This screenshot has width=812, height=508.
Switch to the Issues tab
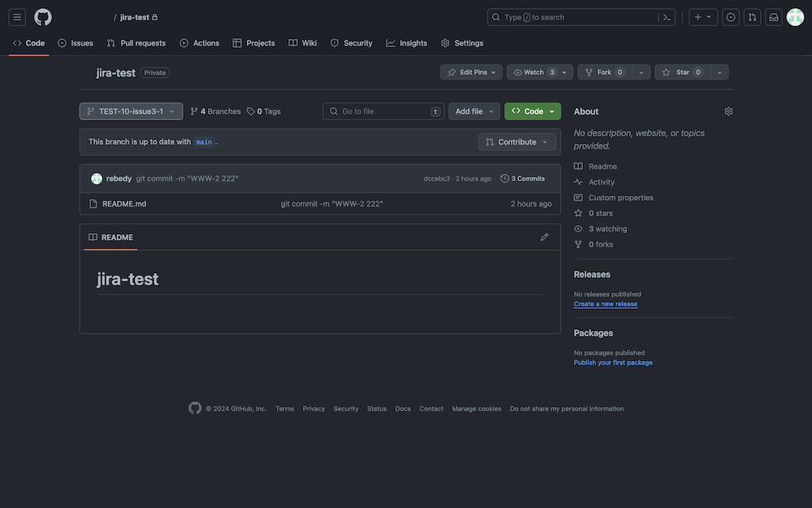click(x=76, y=43)
